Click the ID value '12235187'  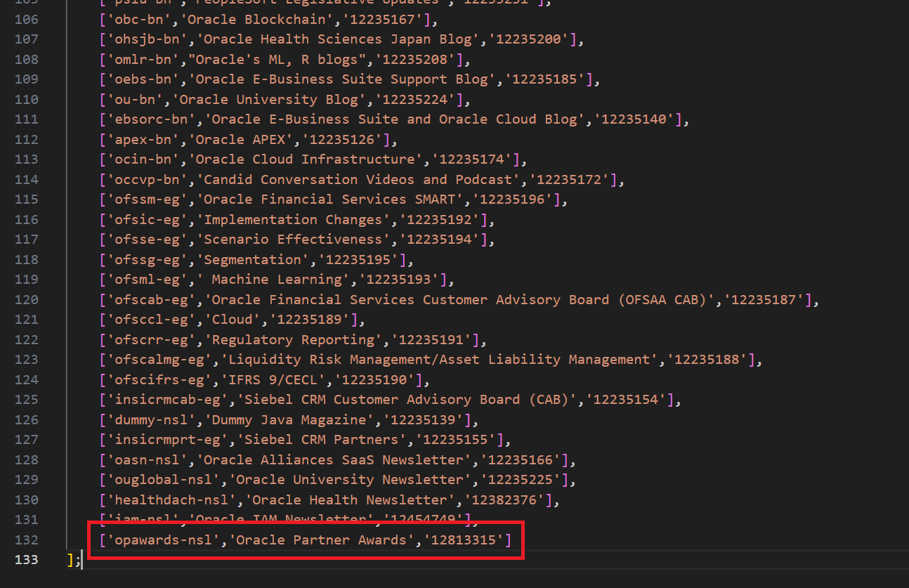(x=766, y=300)
